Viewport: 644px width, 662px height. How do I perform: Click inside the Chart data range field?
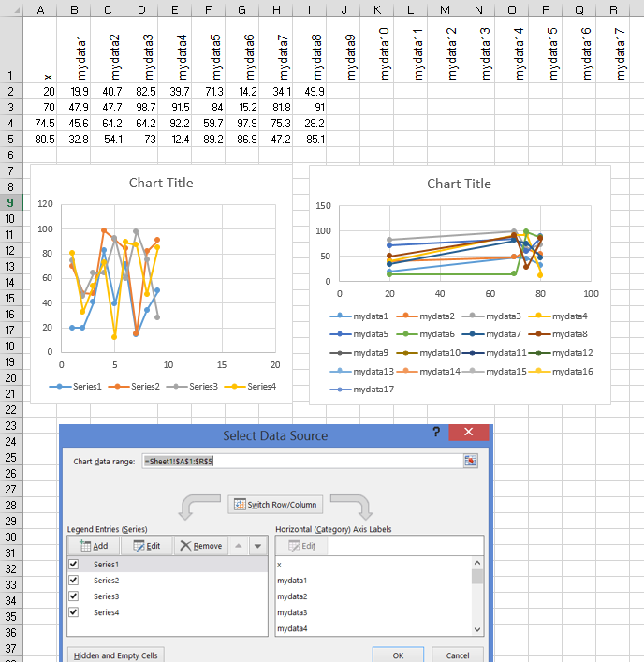(302, 461)
